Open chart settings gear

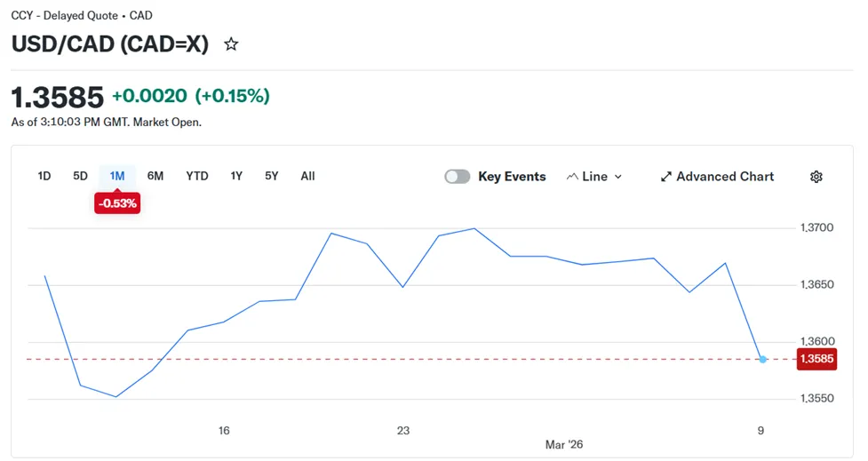tap(816, 177)
